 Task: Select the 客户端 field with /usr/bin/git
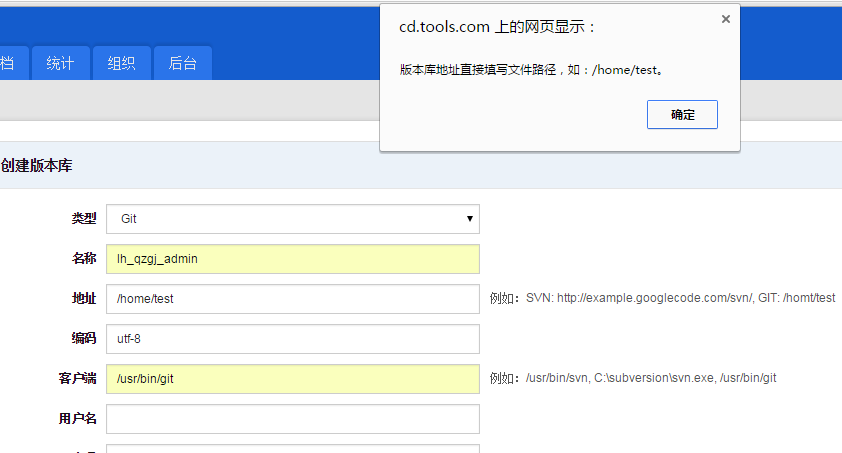coord(293,379)
